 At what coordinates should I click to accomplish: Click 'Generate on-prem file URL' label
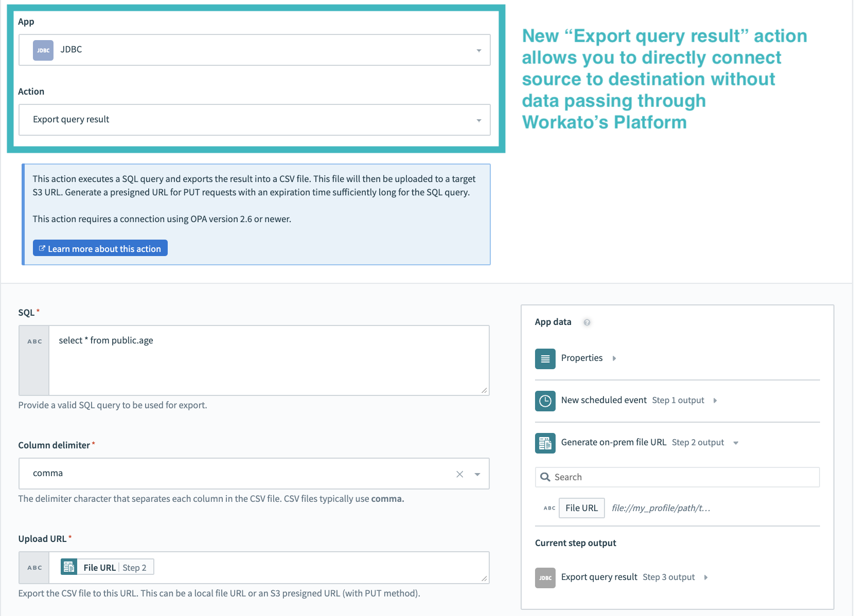[614, 442]
